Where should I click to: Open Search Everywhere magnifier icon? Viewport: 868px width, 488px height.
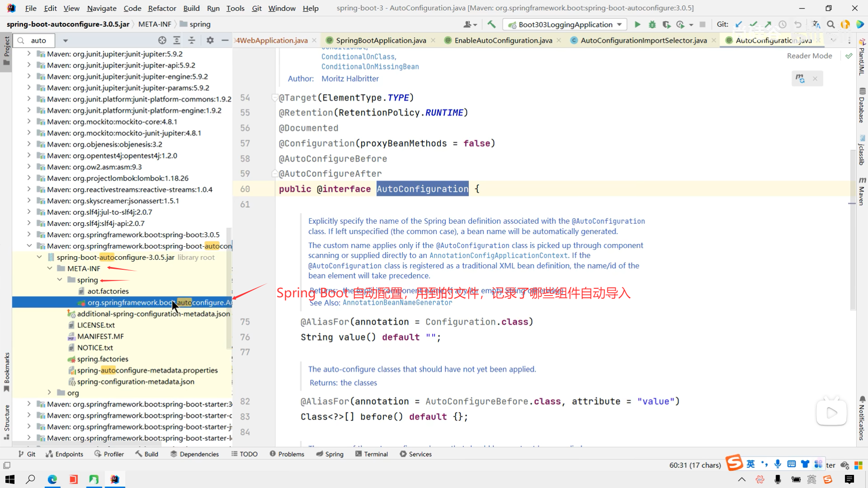point(830,24)
